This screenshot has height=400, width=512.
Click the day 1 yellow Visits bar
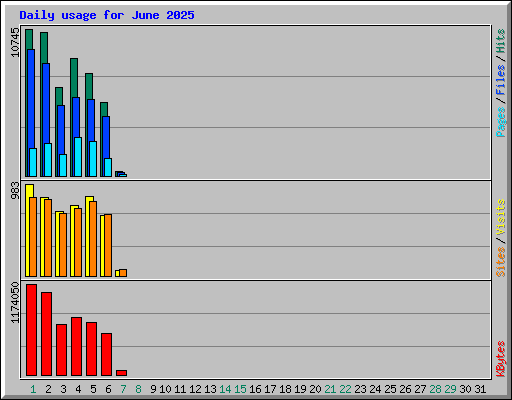point(28,230)
